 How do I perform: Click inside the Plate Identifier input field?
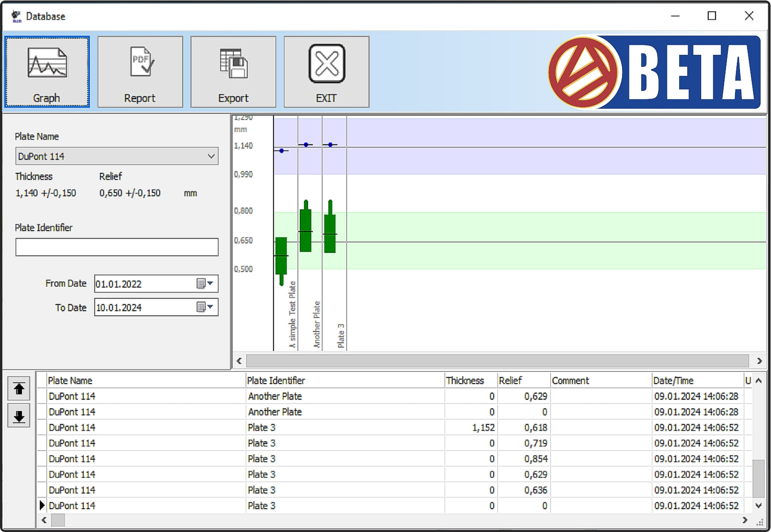click(117, 247)
